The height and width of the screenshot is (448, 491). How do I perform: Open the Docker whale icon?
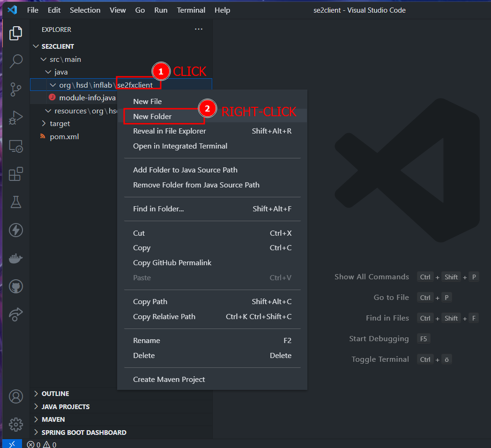(x=15, y=259)
